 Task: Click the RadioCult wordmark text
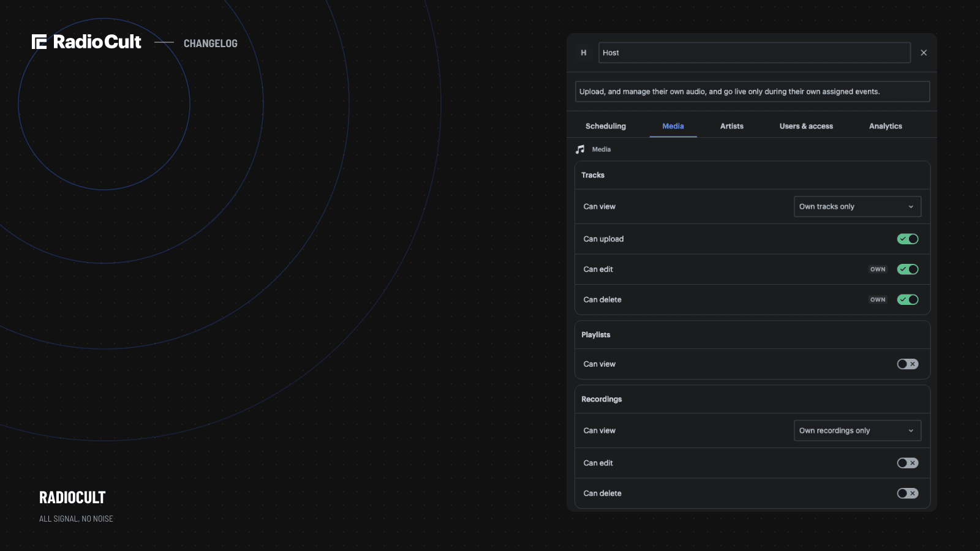[97, 42]
